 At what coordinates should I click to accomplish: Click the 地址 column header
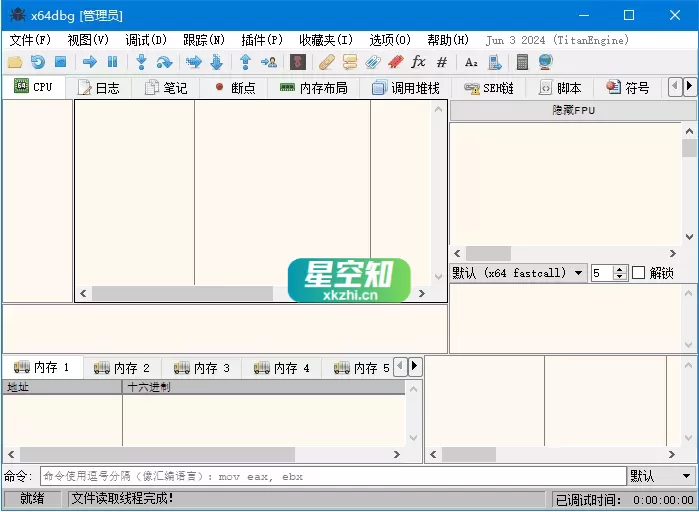(62, 387)
